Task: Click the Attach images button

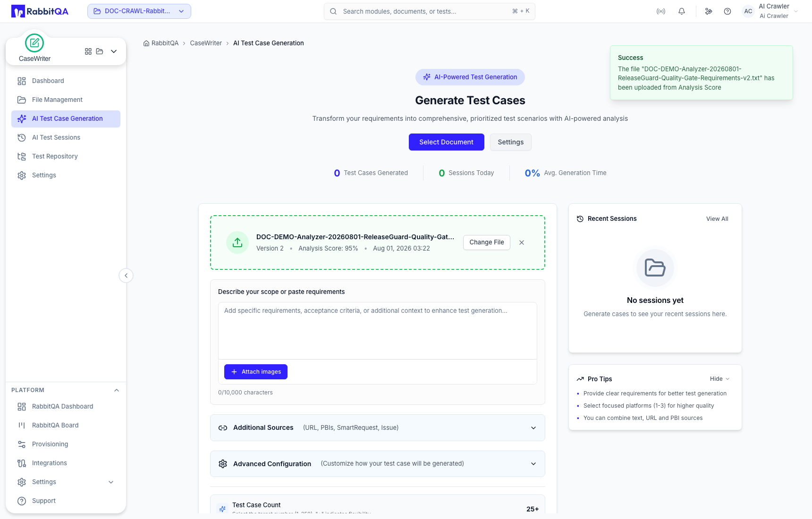Action: (256, 372)
